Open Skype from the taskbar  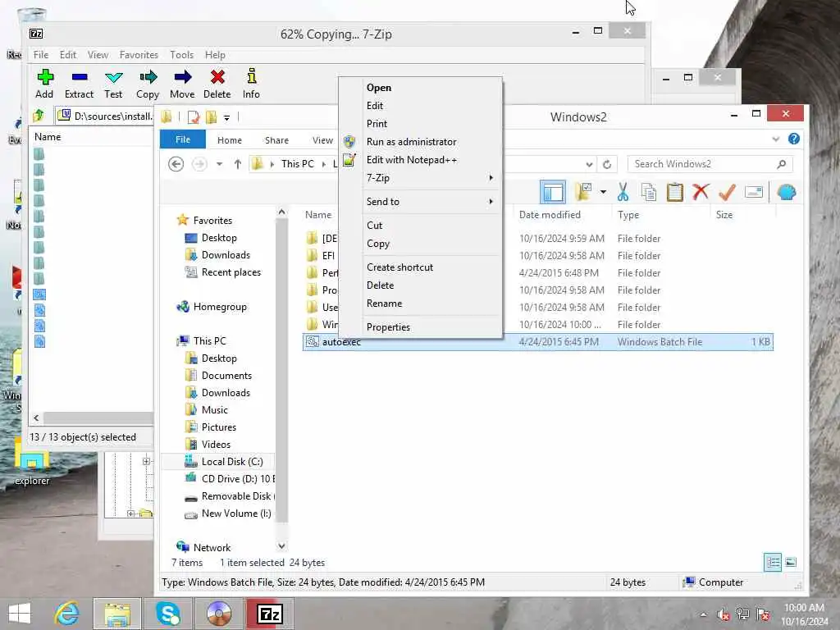(168, 614)
